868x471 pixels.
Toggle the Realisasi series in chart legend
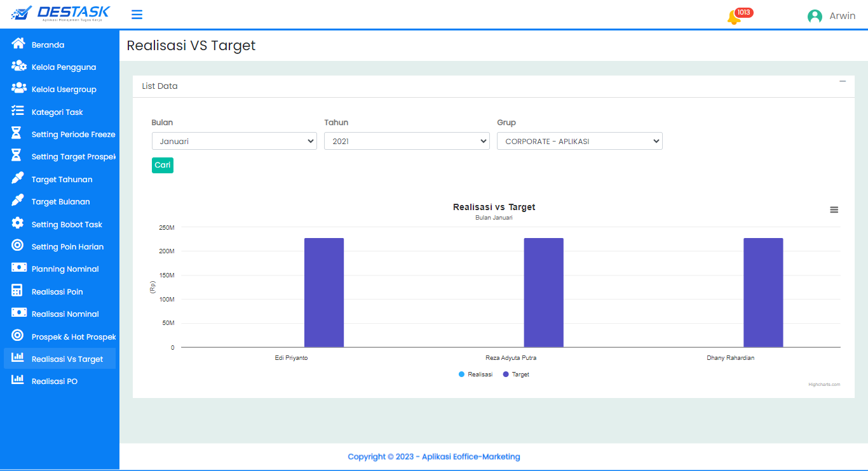coord(475,375)
